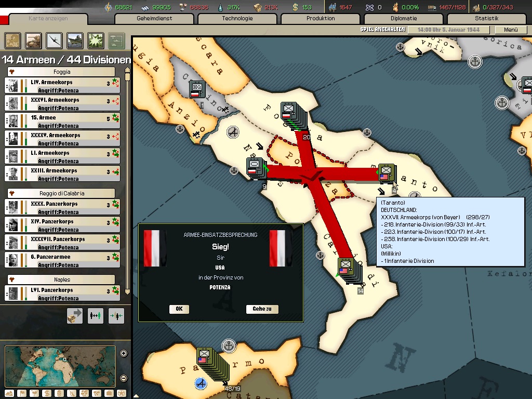Toggle the dollar sign map mode button
532x399 pixels.
click(x=47, y=393)
